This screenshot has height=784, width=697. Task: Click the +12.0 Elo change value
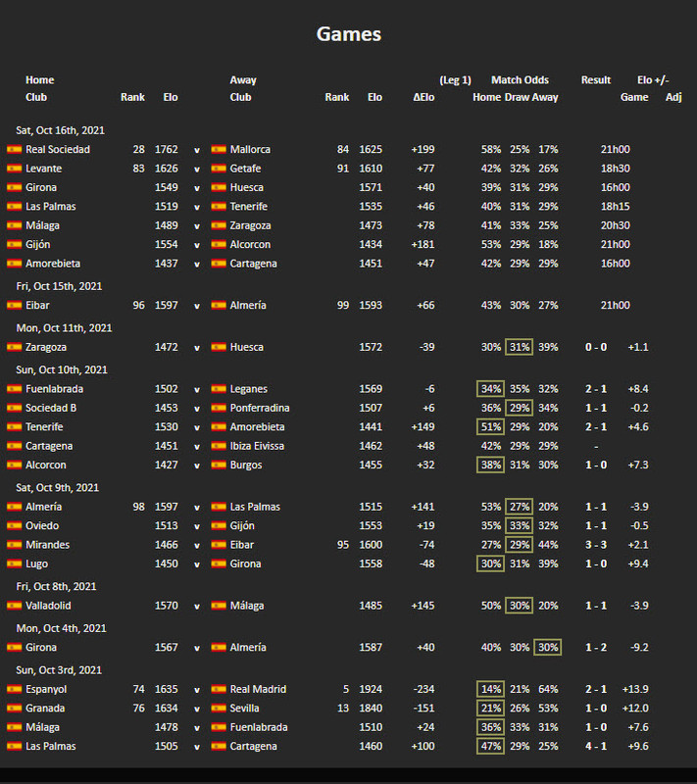coord(635,709)
